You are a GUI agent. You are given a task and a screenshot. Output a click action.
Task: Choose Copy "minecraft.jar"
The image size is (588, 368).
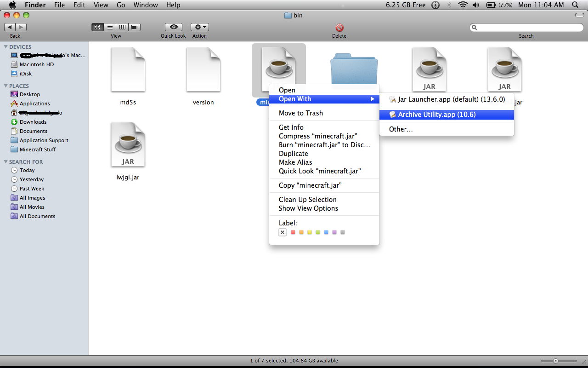324,185
